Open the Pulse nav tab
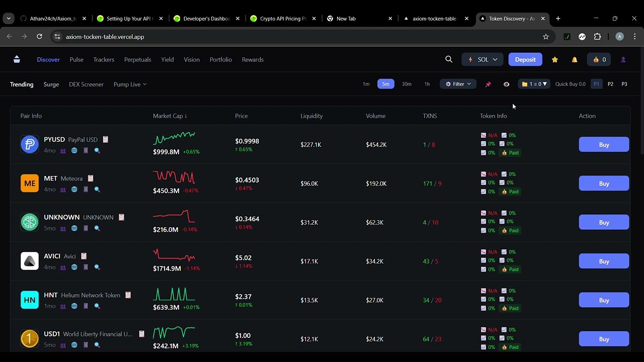 point(76,59)
